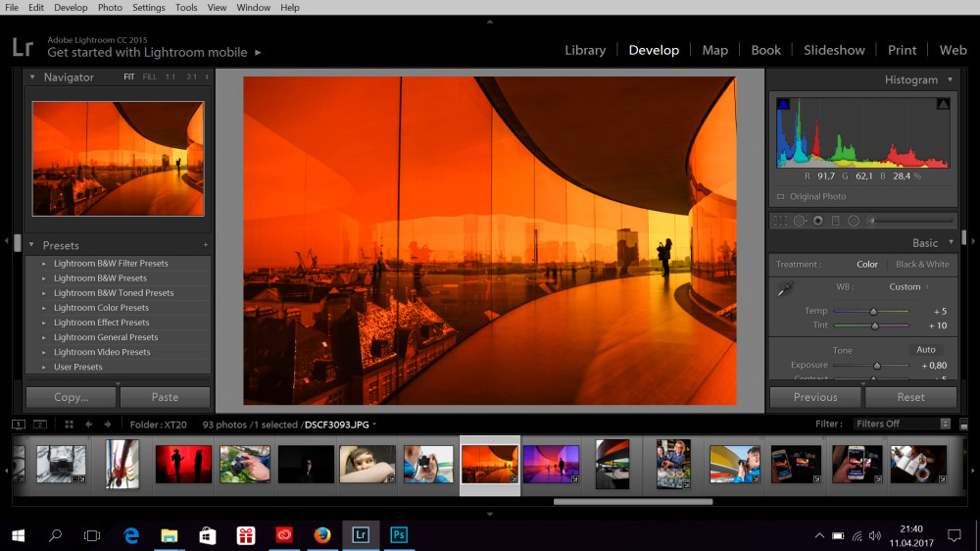The height and width of the screenshot is (551, 980).
Task: Open Microsoft Edge from the taskbar
Action: [x=131, y=535]
